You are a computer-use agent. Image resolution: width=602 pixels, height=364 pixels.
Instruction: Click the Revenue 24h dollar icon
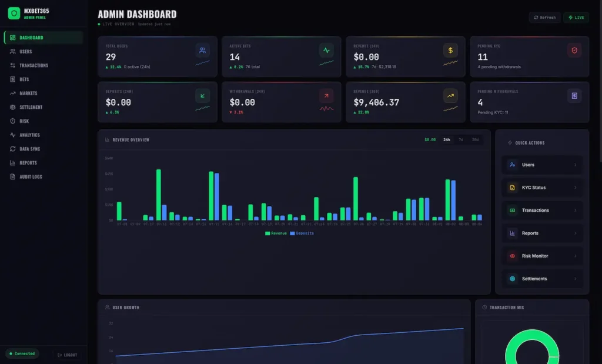click(x=450, y=51)
